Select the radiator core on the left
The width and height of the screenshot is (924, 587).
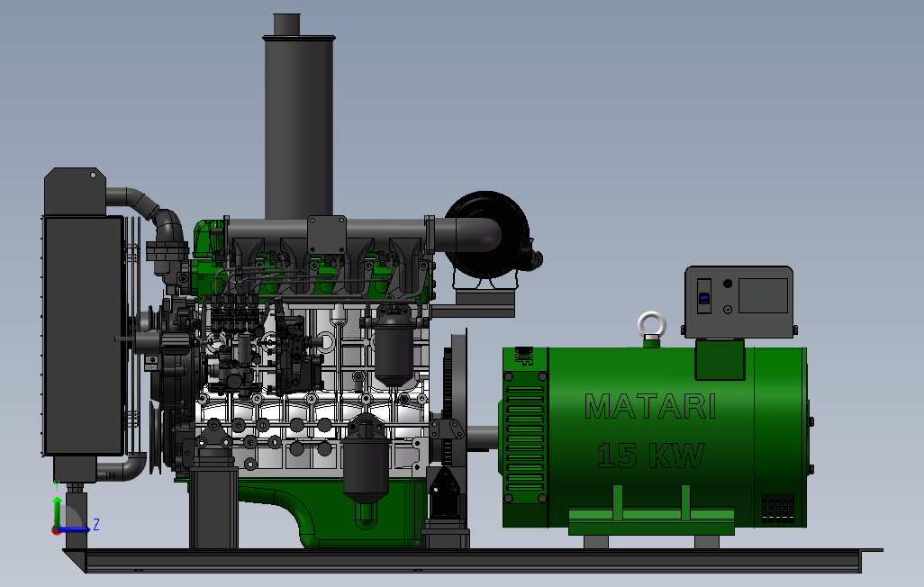tap(83, 335)
